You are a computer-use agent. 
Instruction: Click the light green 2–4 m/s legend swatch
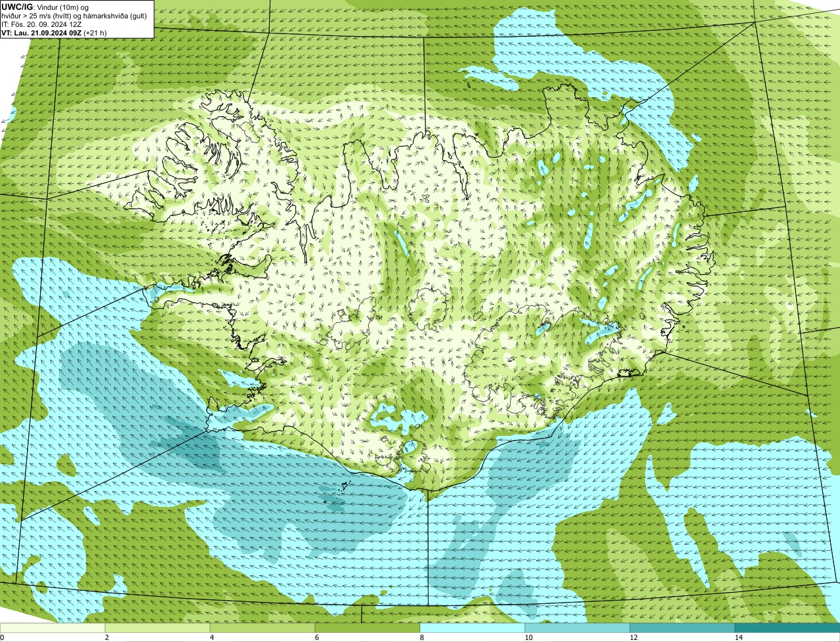pos(157,628)
